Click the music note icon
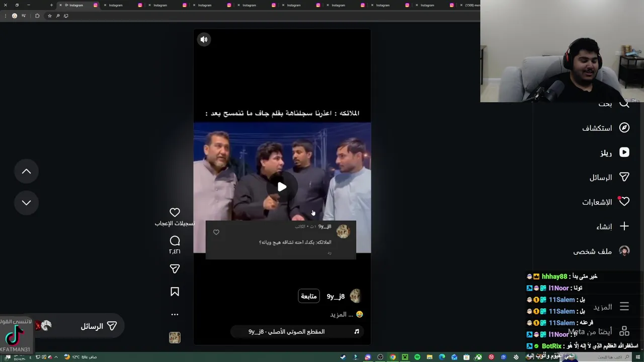Image resolution: width=644 pixels, height=362 pixels. (356, 331)
